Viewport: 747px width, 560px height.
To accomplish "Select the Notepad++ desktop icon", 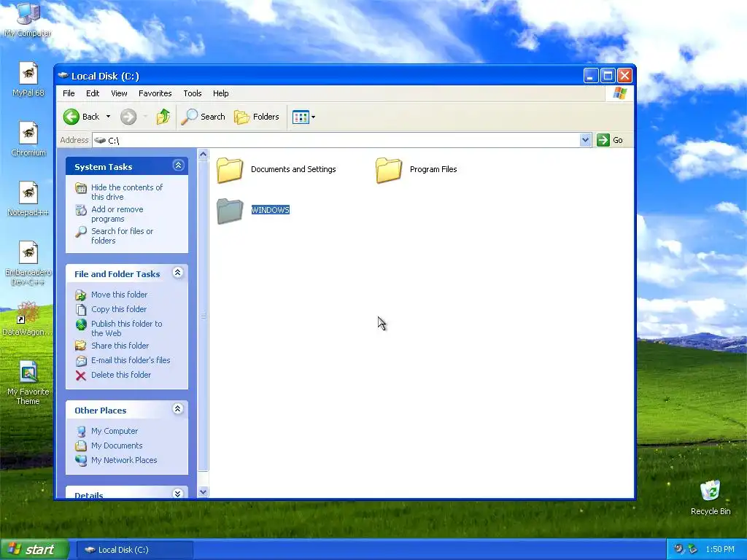I will point(28,193).
